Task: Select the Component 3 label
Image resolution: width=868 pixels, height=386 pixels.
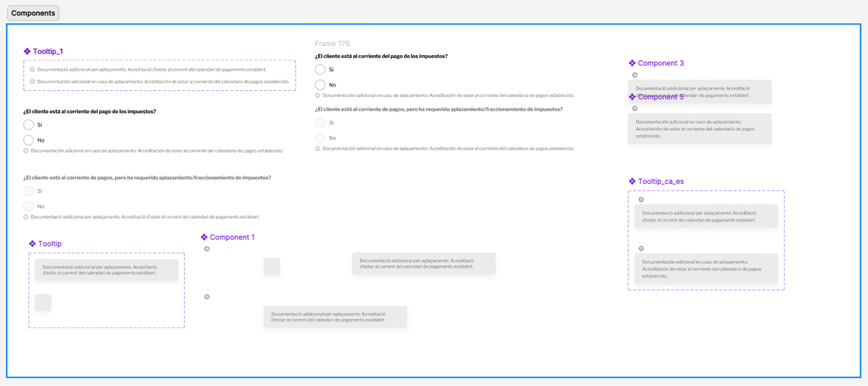Action: [660, 63]
